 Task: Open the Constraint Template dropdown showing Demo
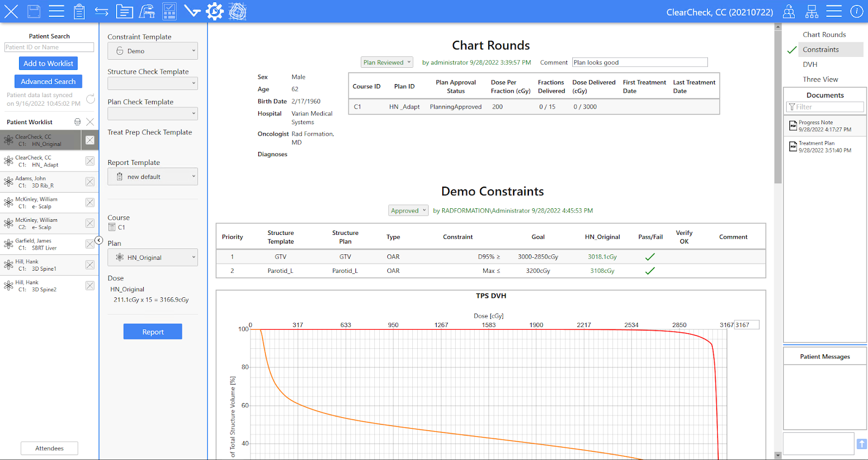click(x=152, y=51)
